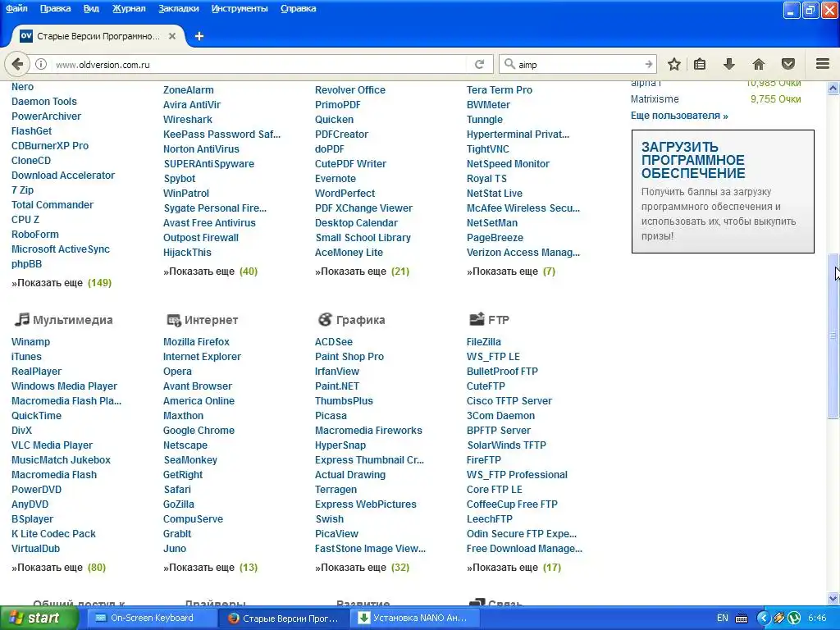
Task: Click the FTP folder icon
Action: click(x=477, y=320)
